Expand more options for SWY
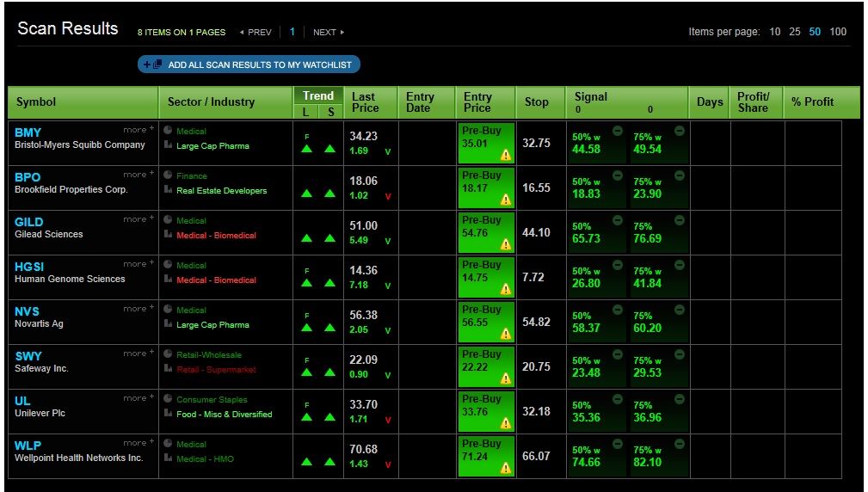 tap(139, 354)
